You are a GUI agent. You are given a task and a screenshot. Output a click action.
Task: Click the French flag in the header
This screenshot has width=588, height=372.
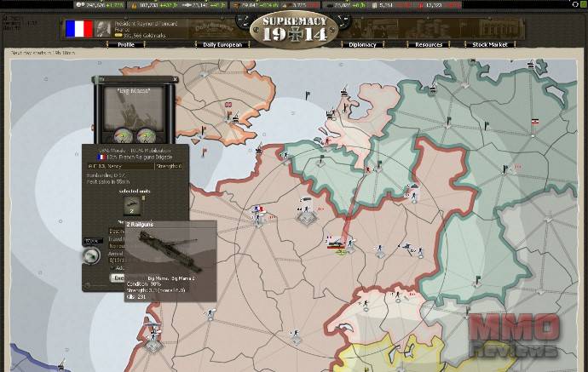[x=78, y=28]
